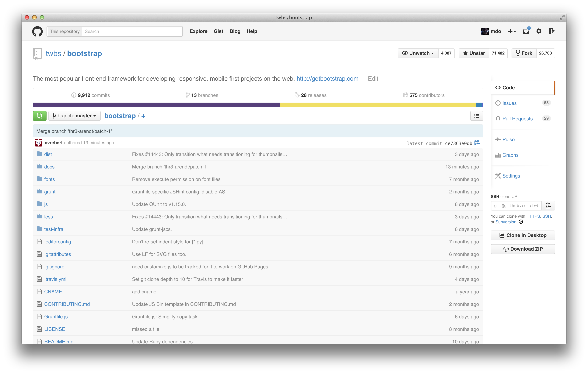588x374 pixels.
Task: View 9,912 commits
Action: point(91,95)
